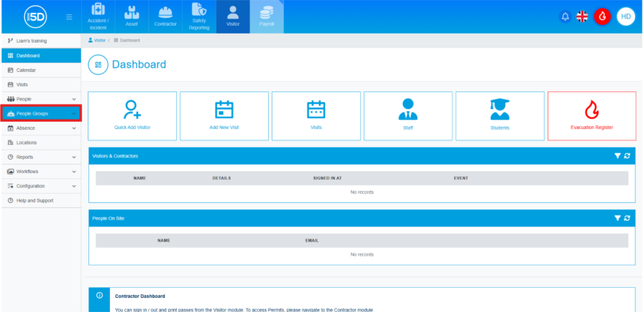Click the notification bell icon
This screenshot has width=644, height=312.
(x=565, y=16)
